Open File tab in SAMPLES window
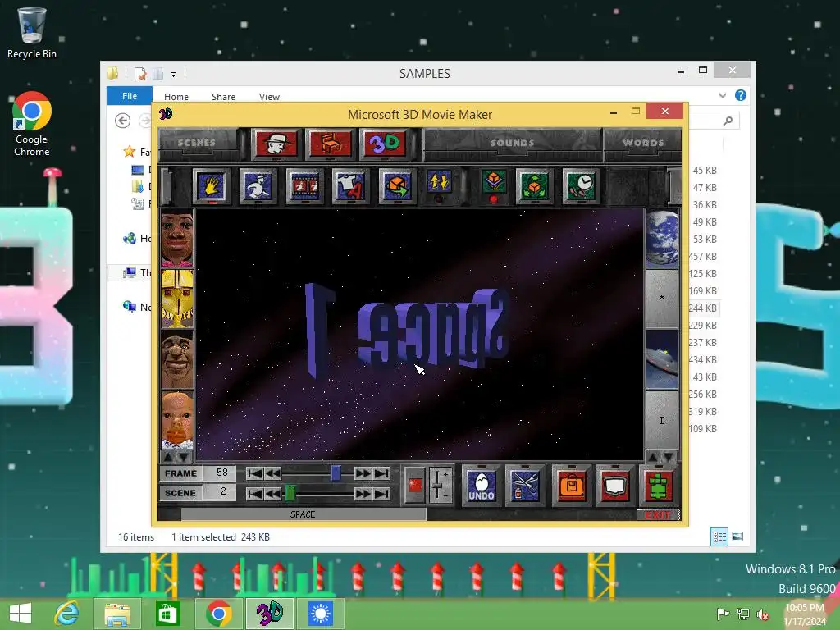The width and height of the screenshot is (840, 630). (129, 96)
